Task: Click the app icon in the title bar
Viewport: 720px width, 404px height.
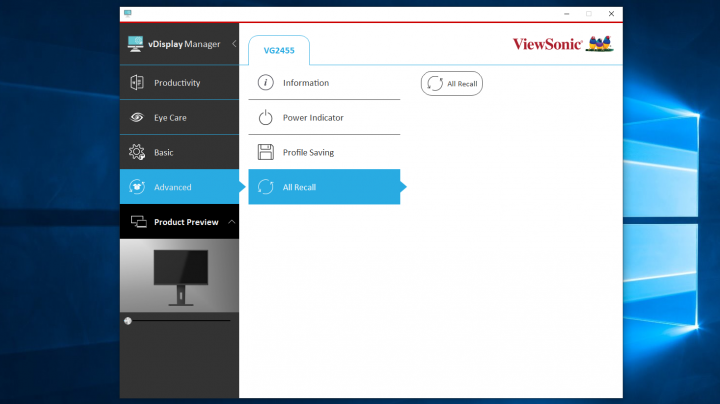Action: tap(128, 13)
